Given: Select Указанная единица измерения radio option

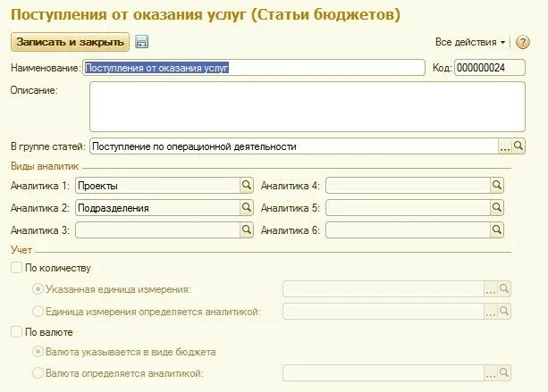Looking at the screenshot, I should 38,289.
